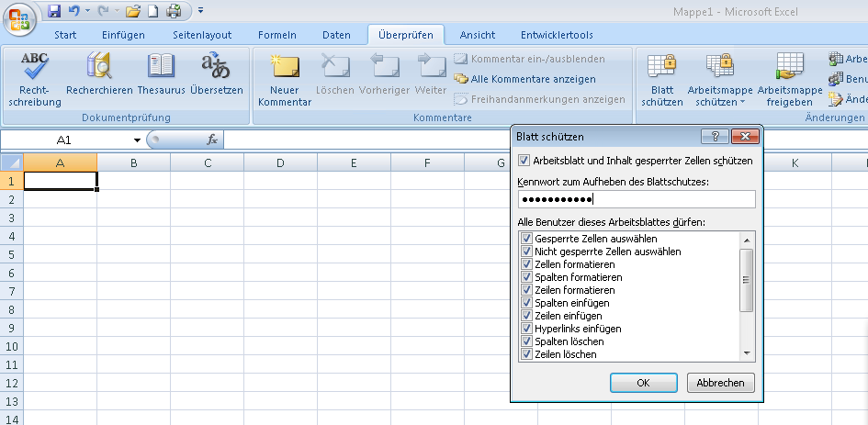This screenshot has height=425, width=868.
Task: Click the Office button logo
Action: coord(20,17)
